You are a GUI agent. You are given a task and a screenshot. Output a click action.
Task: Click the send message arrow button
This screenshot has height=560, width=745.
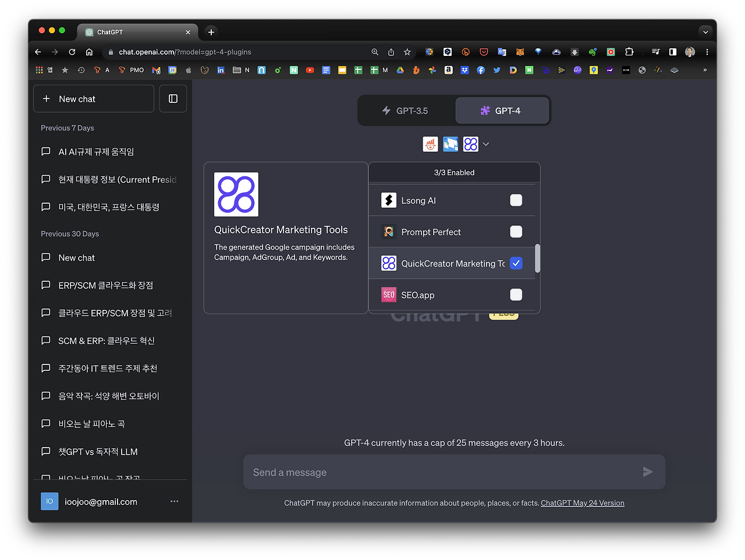[x=648, y=472]
